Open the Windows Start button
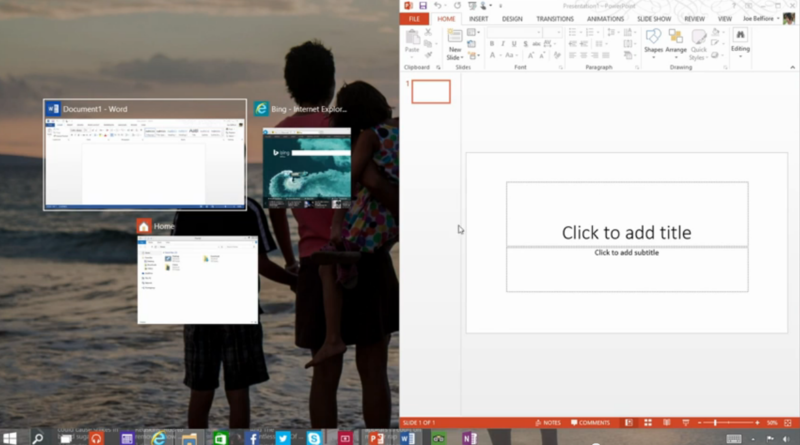The image size is (800, 445). (x=10, y=438)
